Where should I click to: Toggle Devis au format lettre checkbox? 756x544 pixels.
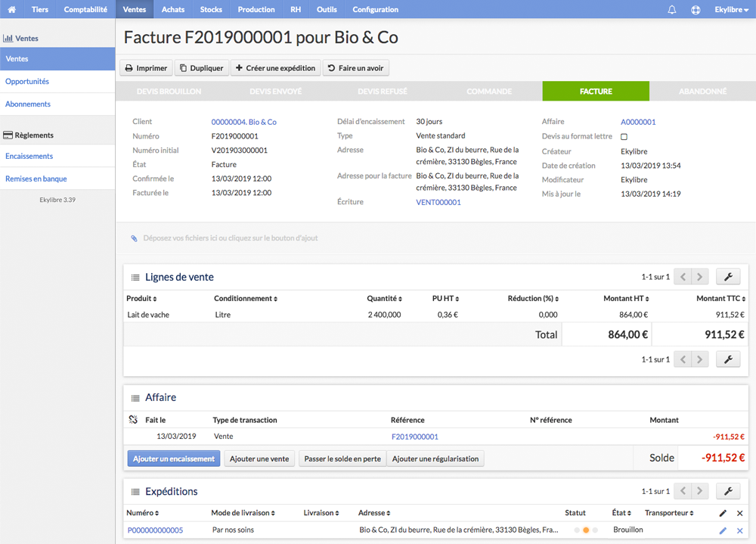click(624, 137)
